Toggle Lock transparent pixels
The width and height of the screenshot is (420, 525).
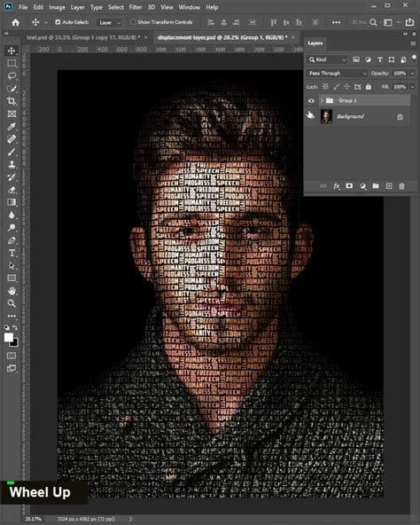point(325,87)
